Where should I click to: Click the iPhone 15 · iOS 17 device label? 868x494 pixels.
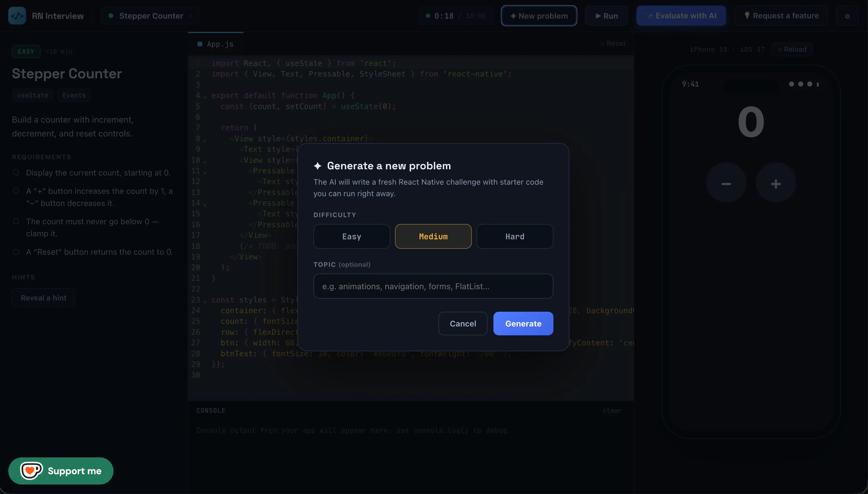coord(727,50)
